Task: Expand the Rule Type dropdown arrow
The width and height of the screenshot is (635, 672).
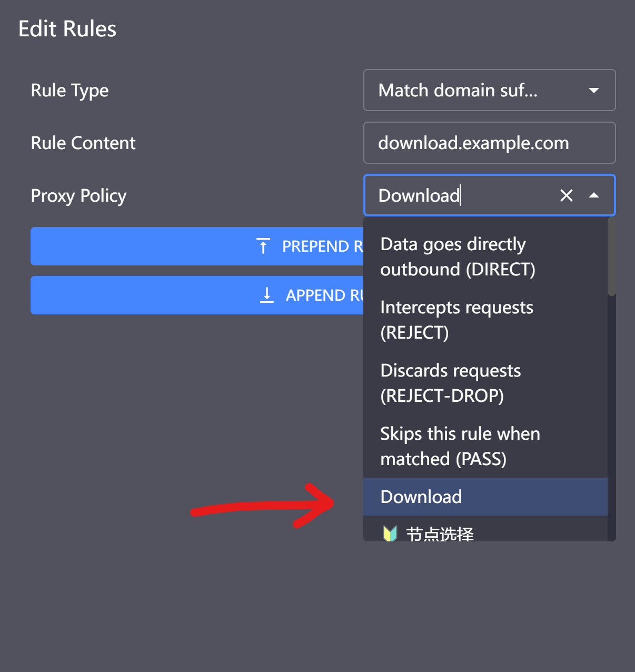Action: [x=594, y=91]
